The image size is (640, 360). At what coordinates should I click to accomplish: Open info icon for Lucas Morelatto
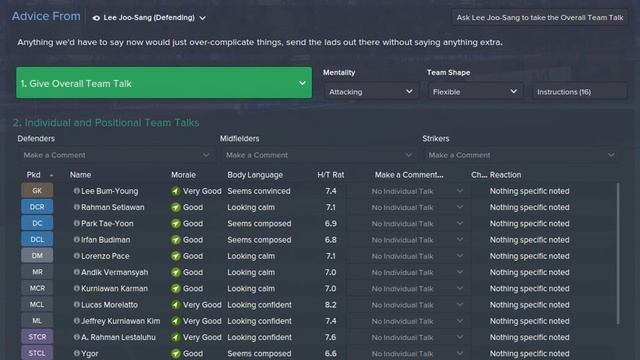(x=76, y=304)
